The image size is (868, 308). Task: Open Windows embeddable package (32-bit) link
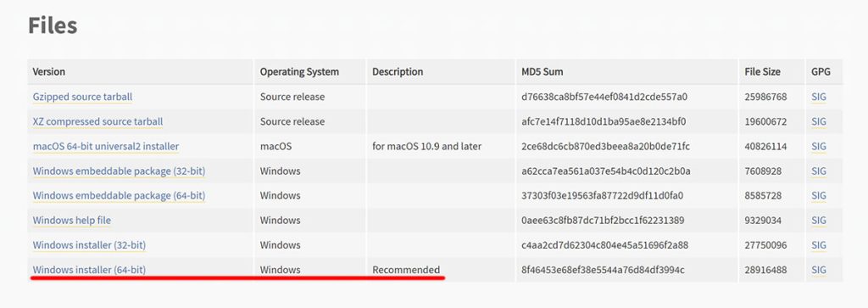[x=119, y=171]
